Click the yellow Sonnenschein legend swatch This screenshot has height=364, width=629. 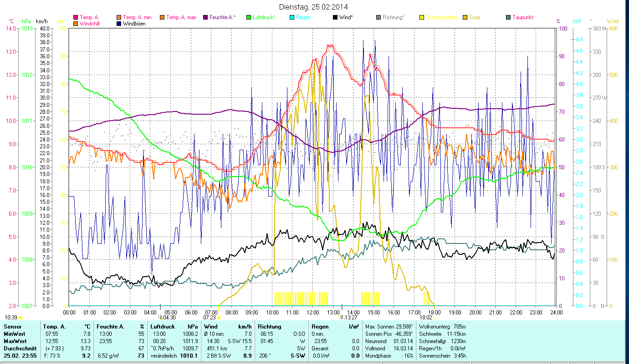(421, 18)
